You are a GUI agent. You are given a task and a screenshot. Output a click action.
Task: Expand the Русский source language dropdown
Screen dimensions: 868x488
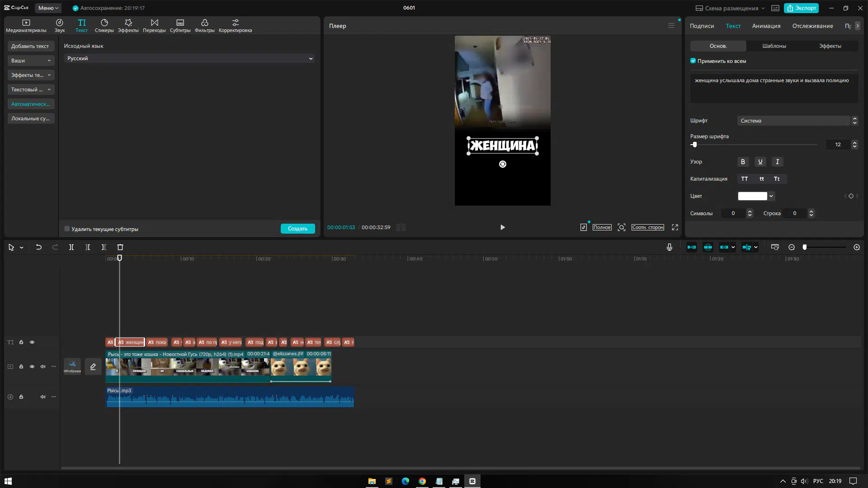click(189, 58)
